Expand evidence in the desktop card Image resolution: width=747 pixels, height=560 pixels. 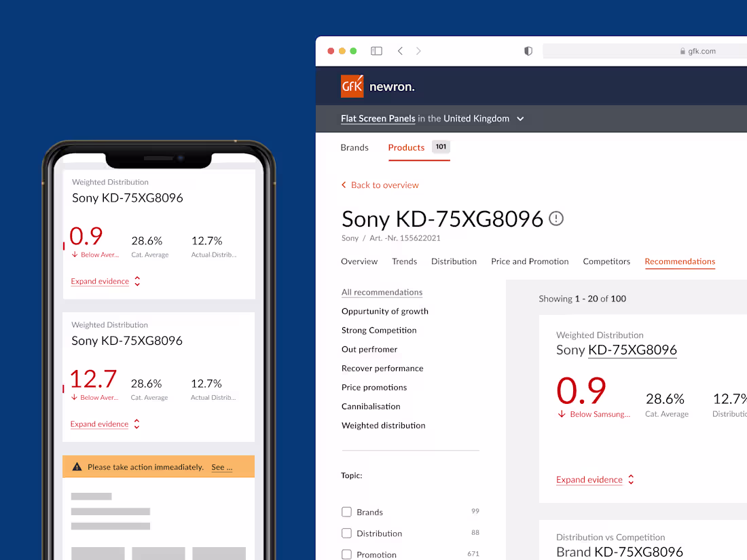[595, 479]
